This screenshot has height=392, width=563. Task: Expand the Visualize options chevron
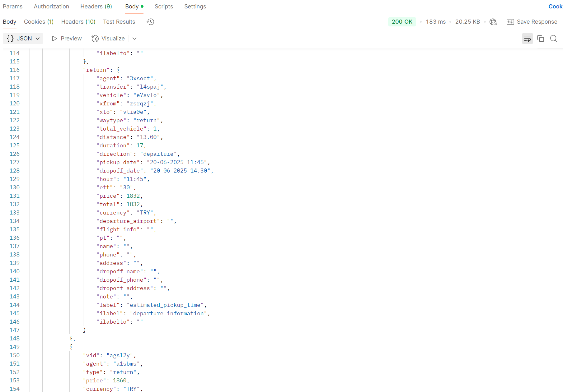(134, 39)
